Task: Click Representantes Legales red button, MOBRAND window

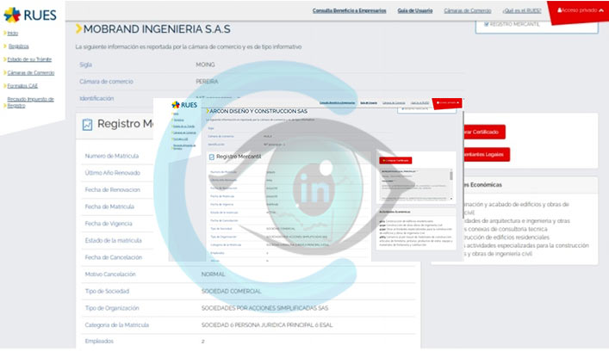Action: (x=486, y=154)
